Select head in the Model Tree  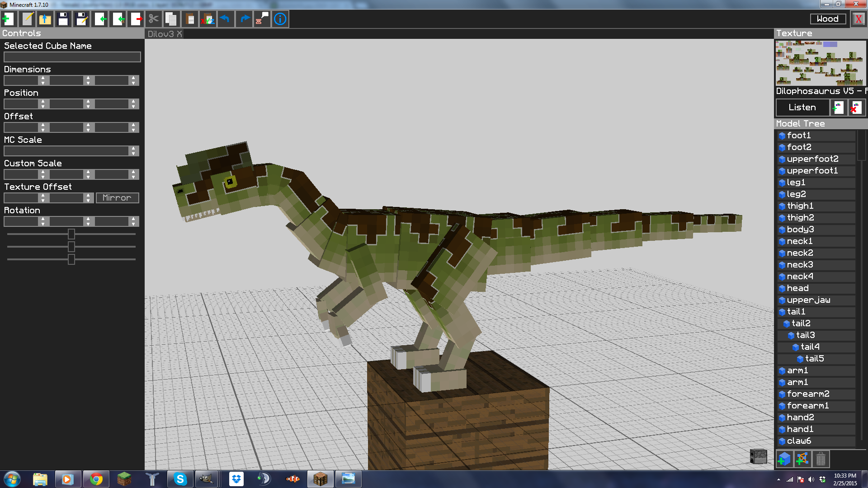pyautogui.click(x=816, y=288)
